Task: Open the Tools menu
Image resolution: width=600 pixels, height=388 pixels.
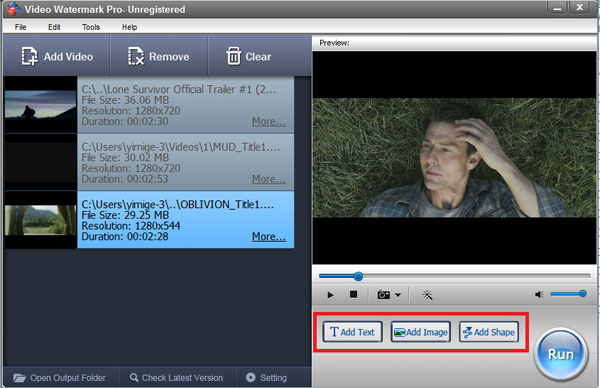Action: [91, 27]
